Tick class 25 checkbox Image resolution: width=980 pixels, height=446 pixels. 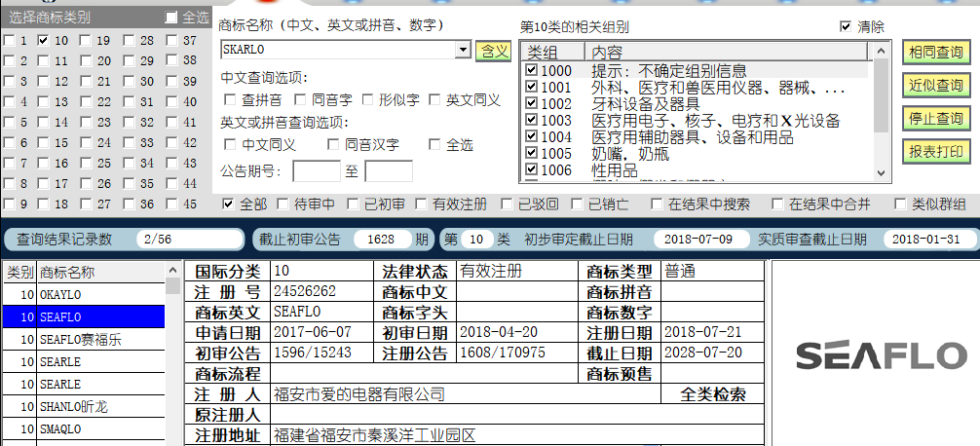click(x=86, y=163)
